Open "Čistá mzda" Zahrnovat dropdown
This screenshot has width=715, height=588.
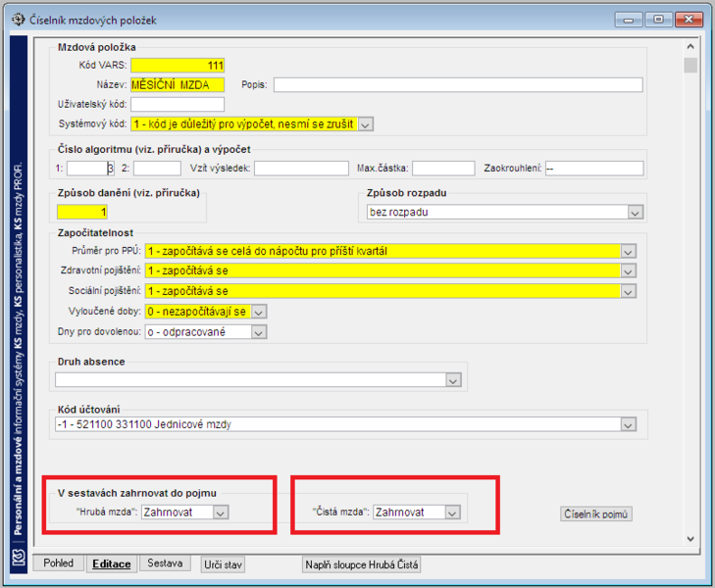click(452, 513)
